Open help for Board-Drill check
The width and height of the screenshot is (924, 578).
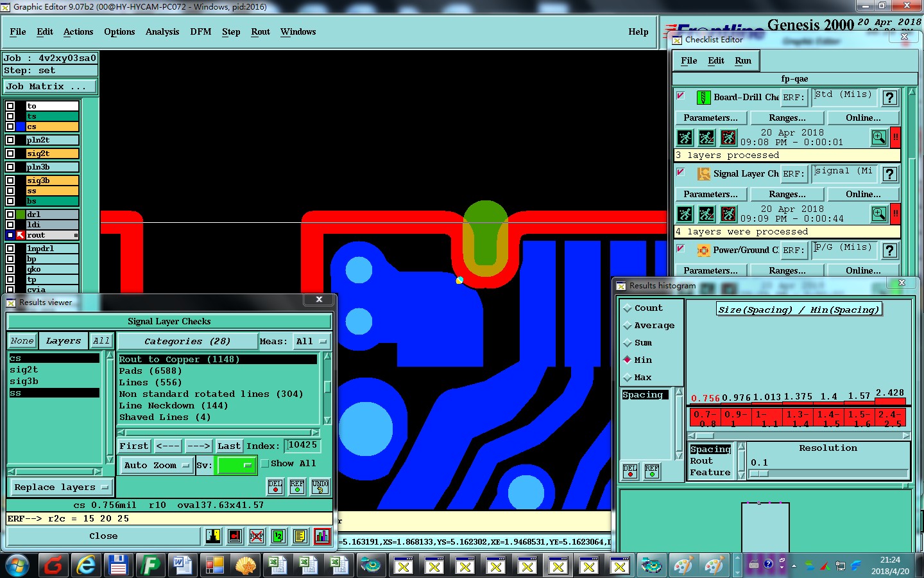pos(889,98)
